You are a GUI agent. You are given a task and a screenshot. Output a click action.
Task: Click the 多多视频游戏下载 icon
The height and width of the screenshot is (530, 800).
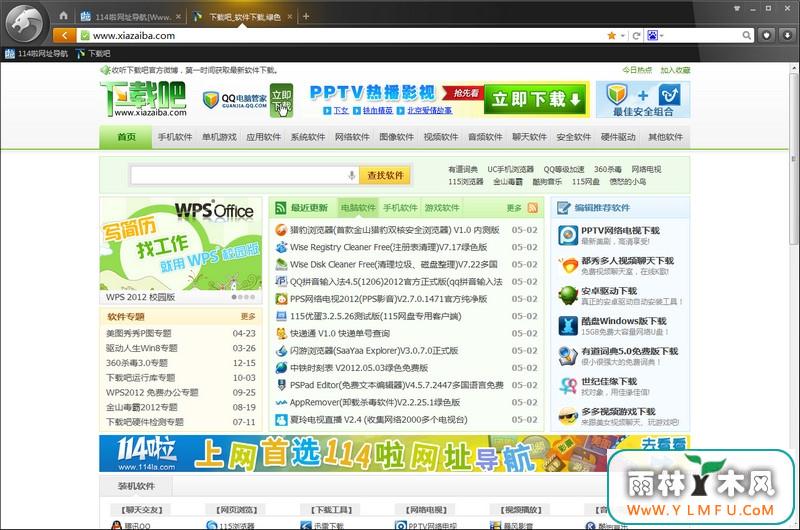point(567,416)
